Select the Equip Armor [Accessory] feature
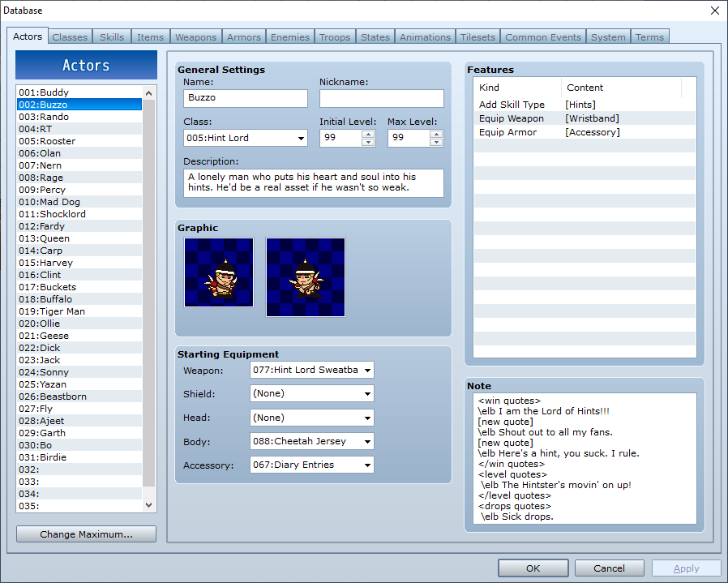The width and height of the screenshot is (728, 583). (585, 132)
